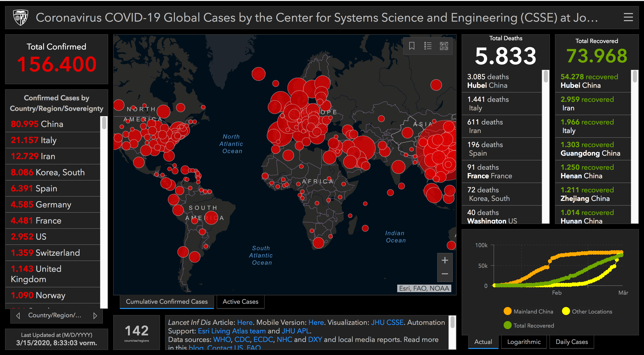Click the 54.278 recovered Hubei China entry
Screen dimensions: 644x355
[593, 81]
